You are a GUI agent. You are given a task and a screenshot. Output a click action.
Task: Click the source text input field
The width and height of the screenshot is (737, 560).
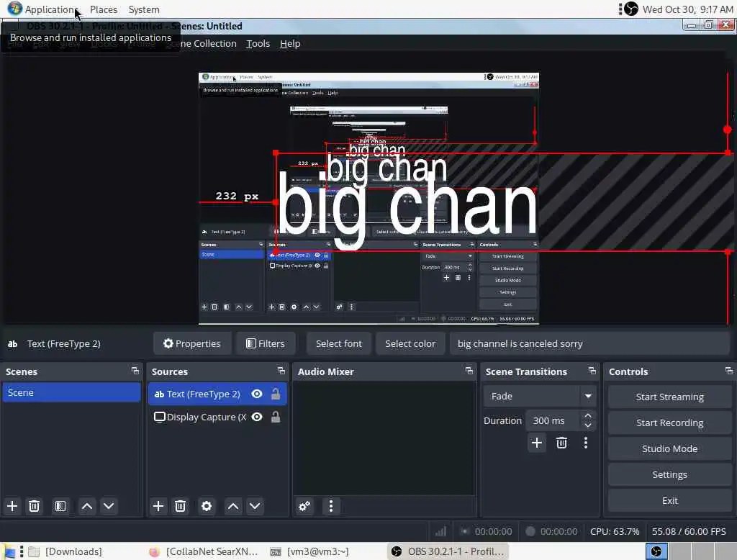(589, 344)
